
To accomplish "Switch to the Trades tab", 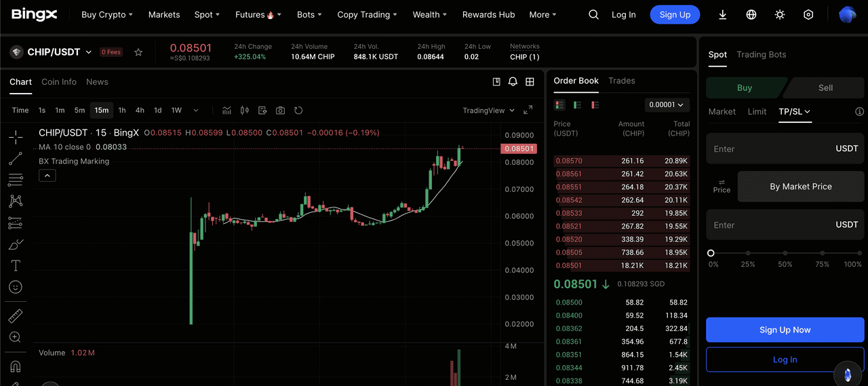I will [x=621, y=81].
